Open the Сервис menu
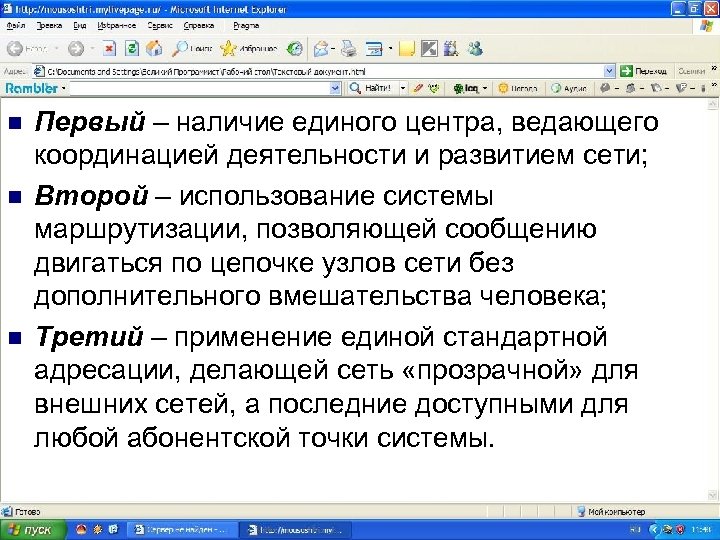The width and height of the screenshot is (720, 540). coord(160,26)
